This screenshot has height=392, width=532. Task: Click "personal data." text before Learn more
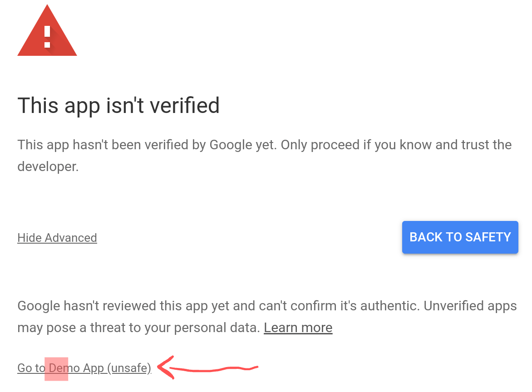tap(217, 328)
